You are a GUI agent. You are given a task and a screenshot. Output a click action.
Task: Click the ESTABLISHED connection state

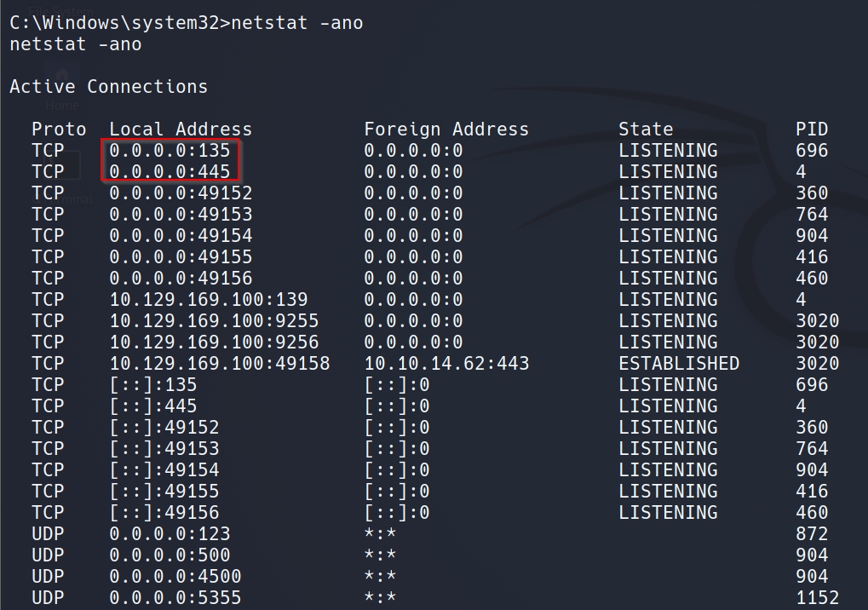pyautogui.click(x=679, y=364)
